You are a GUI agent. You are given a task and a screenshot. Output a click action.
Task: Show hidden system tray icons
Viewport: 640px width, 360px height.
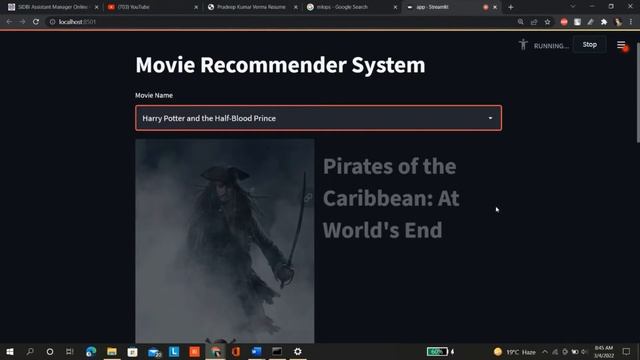(545, 352)
